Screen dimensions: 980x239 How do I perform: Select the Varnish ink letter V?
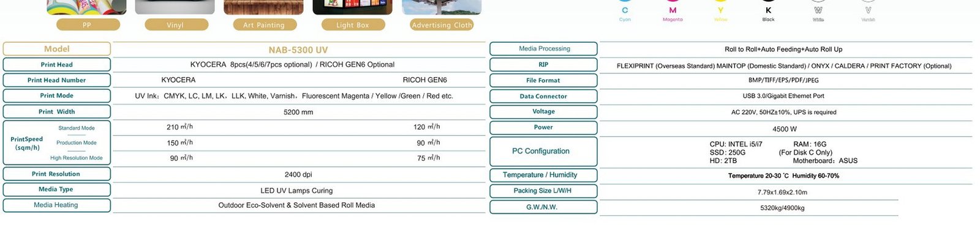pyautogui.click(x=868, y=10)
